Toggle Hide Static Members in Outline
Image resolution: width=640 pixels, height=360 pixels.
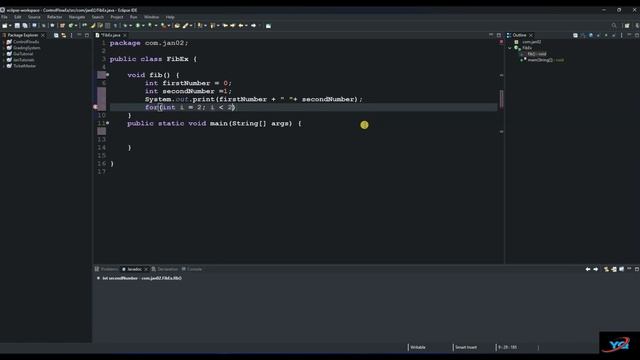pos(598,36)
